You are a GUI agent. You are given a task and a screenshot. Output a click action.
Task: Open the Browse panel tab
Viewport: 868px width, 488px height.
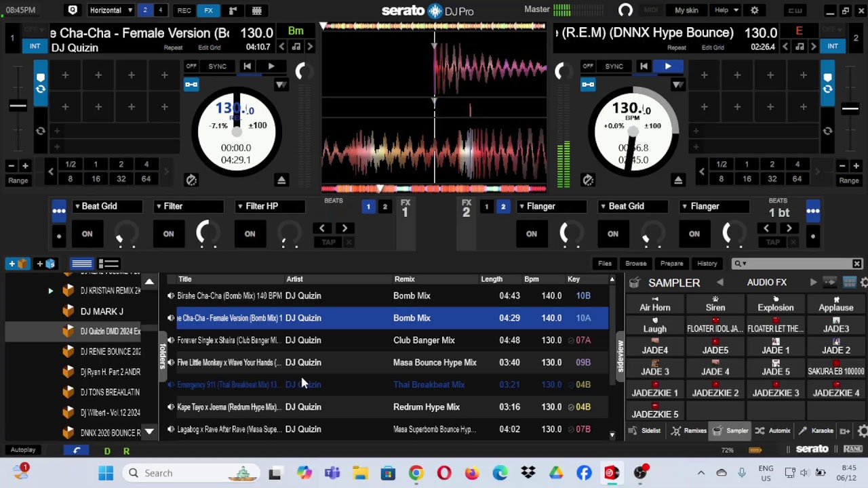click(x=636, y=264)
